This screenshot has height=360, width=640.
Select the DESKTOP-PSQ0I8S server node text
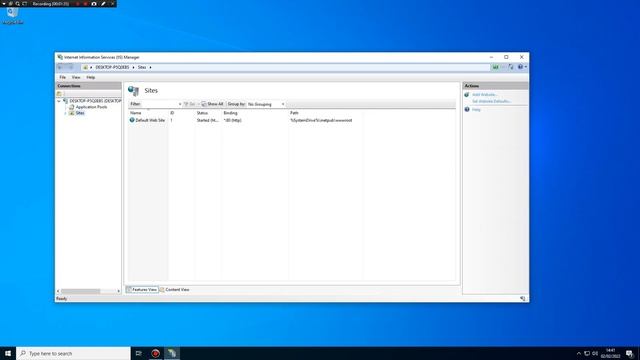(x=95, y=101)
